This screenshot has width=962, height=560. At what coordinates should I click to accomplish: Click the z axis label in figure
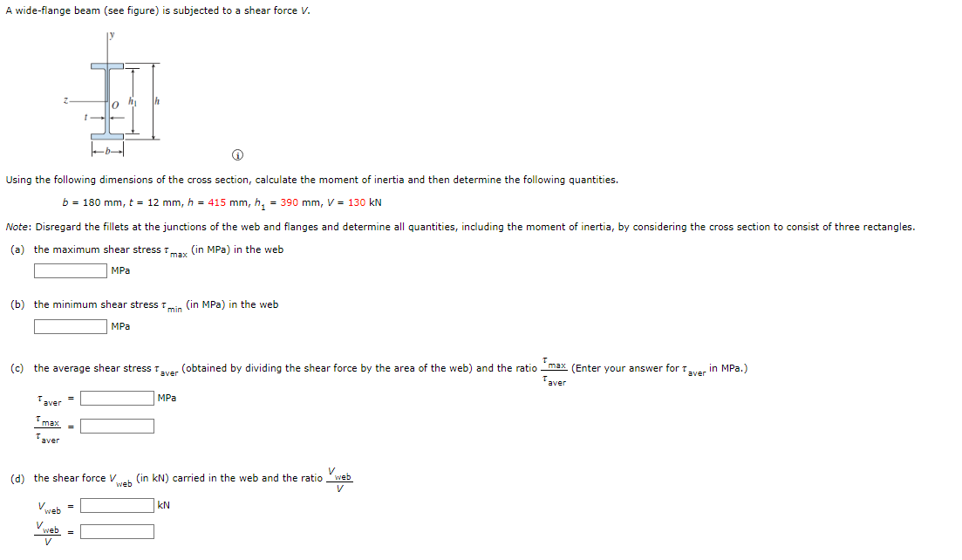[x=65, y=100]
